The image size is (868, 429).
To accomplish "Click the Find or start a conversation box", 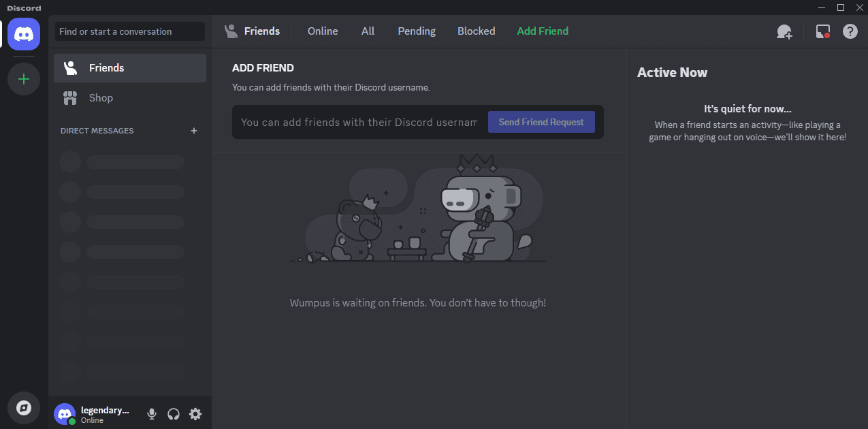I will pos(130,31).
